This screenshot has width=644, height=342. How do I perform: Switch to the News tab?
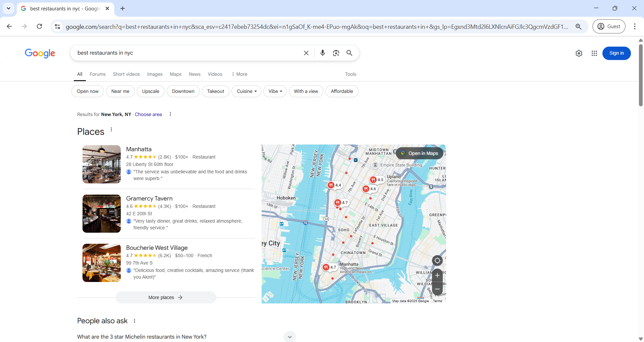(195, 74)
